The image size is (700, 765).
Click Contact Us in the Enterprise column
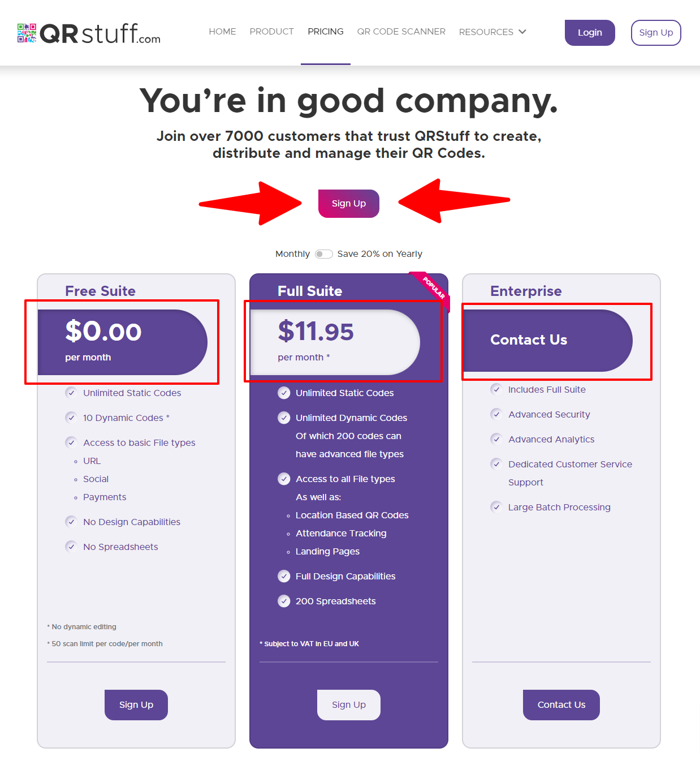[x=561, y=704]
